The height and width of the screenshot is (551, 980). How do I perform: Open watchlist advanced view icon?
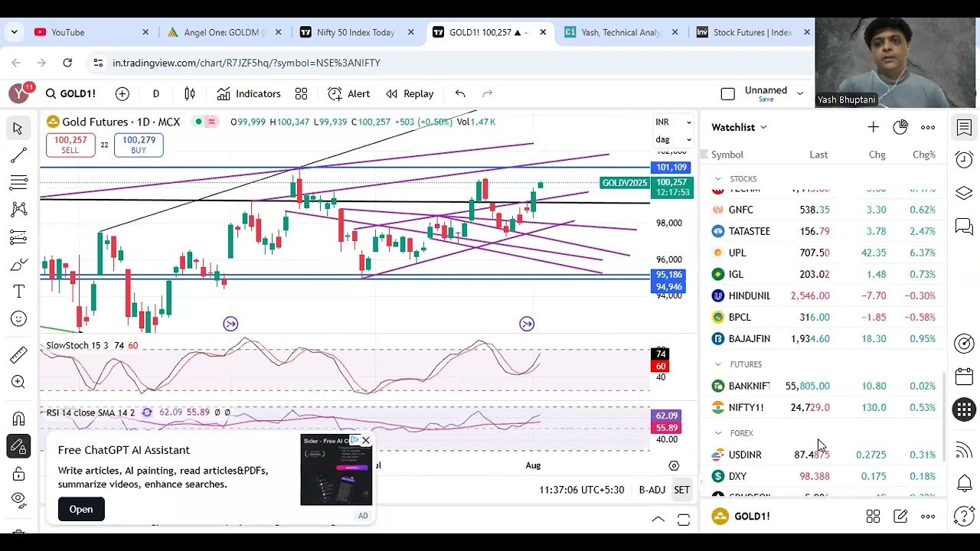coord(900,127)
